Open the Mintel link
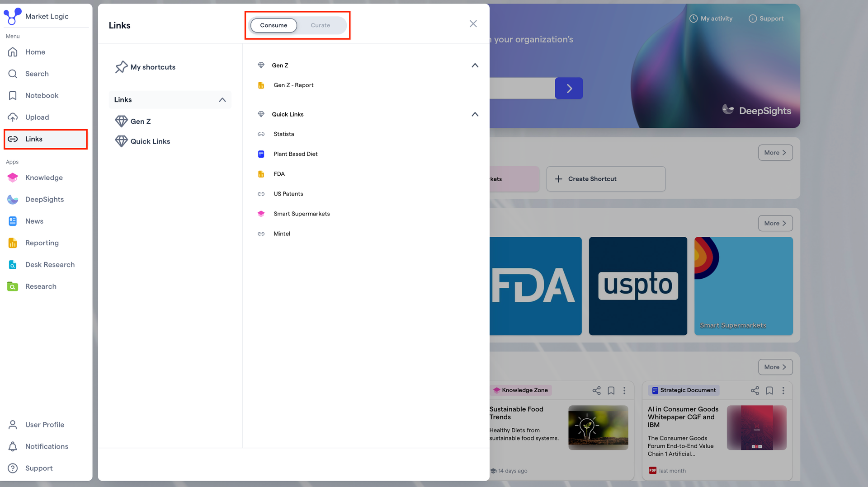The width and height of the screenshot is (868, 487). pyautogui.click(x=282, y=234)
